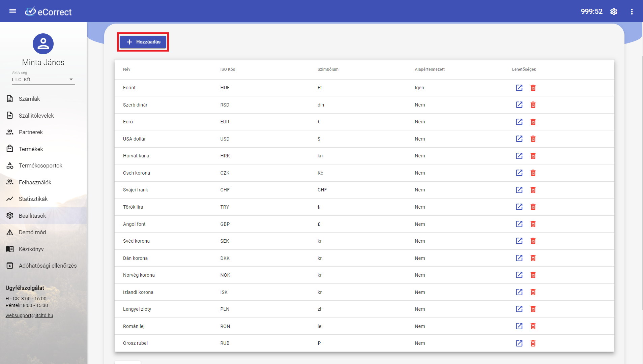Go to Számlák in the sidebar
643x364 pixels.
tap(29, 99)
